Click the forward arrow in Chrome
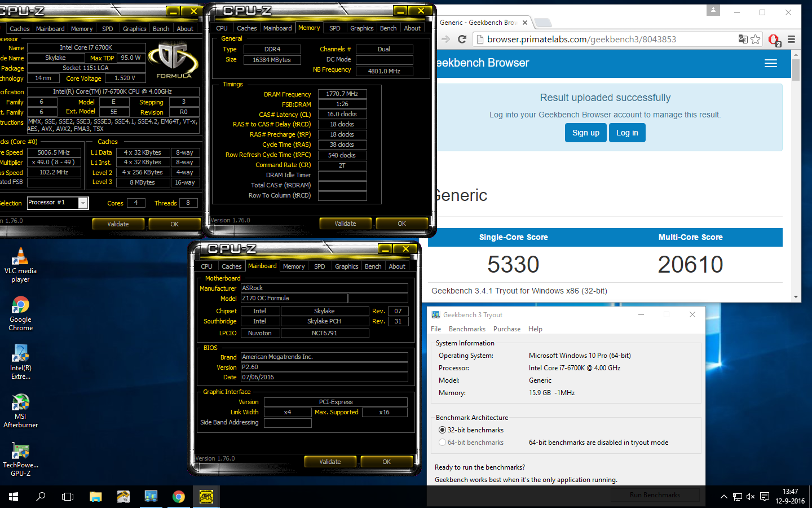Screen dimensions: 812x508 [445, 39]
